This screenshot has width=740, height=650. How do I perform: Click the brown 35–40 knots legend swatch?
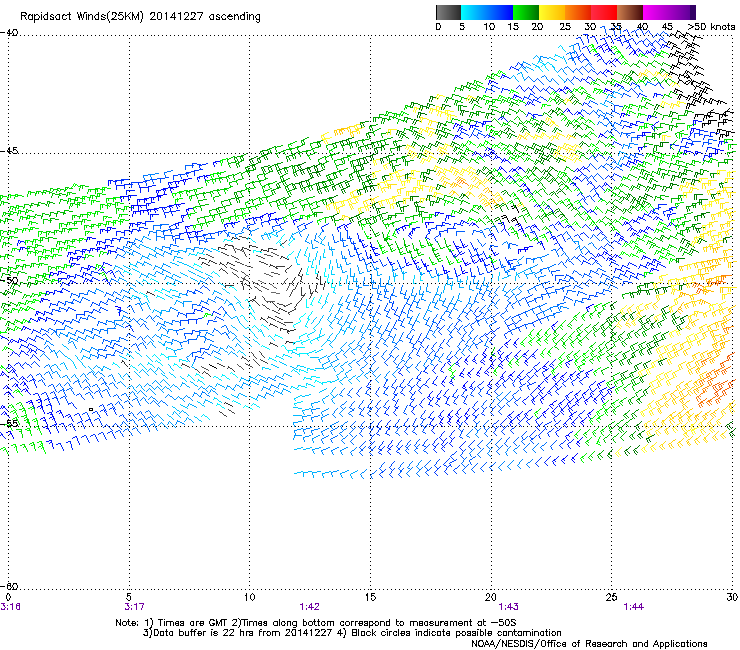[630, 12]
